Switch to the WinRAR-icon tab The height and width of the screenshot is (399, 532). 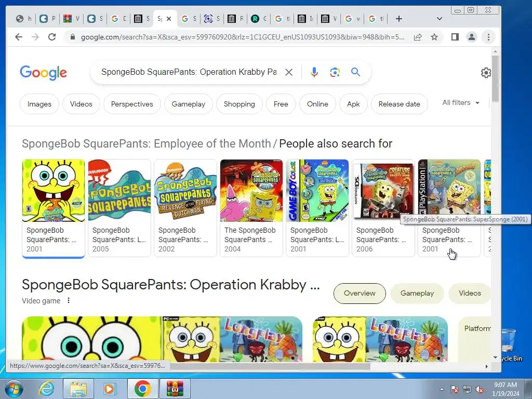pyautogui.click(x=72, y=19)
